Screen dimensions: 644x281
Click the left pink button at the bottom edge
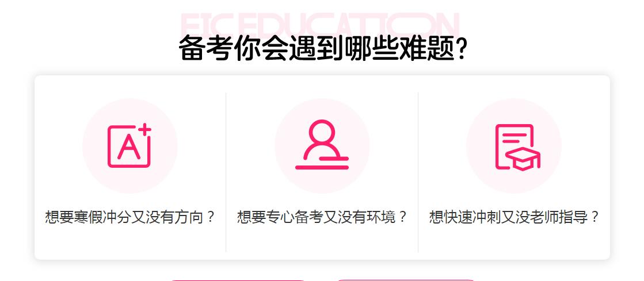[x=238, y=280]
